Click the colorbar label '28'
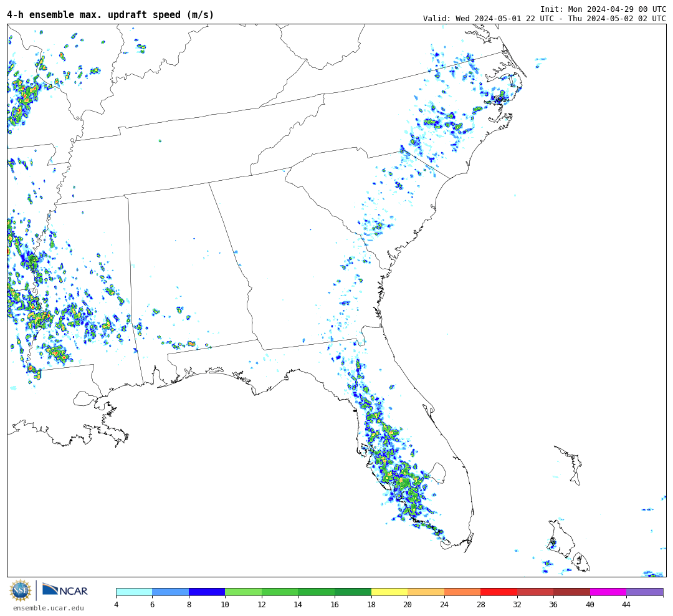 (480, 605)
